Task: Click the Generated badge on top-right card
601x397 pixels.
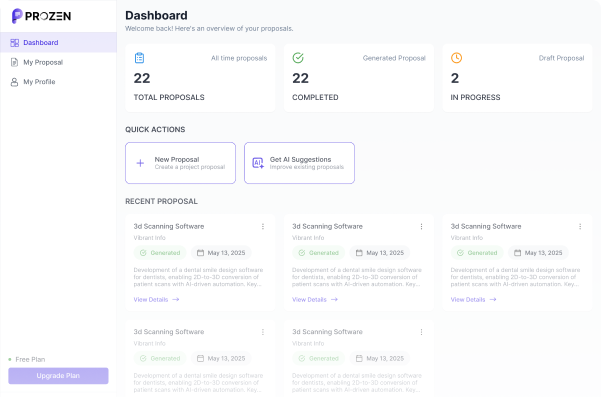Action: [x=477, y=253]
